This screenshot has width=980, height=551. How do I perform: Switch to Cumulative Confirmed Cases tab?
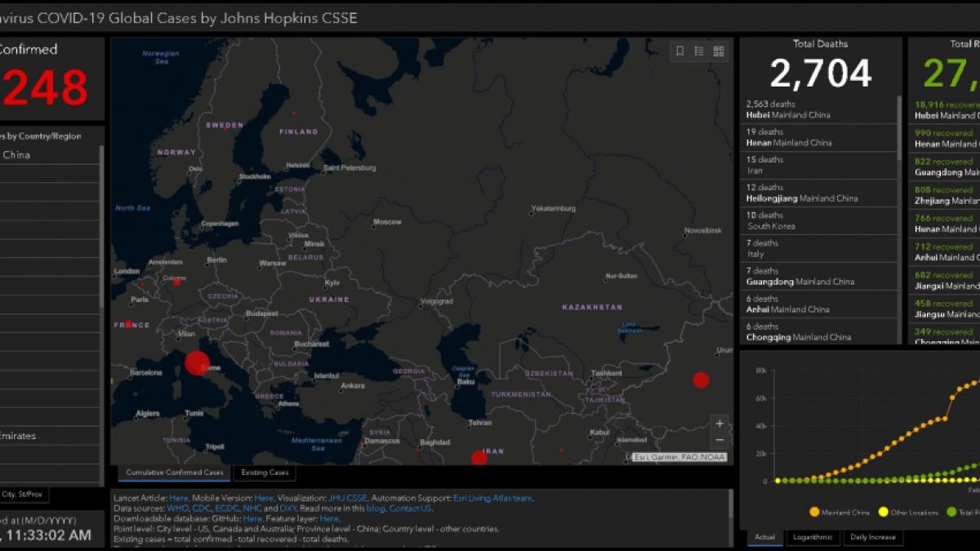pos(174,473)
